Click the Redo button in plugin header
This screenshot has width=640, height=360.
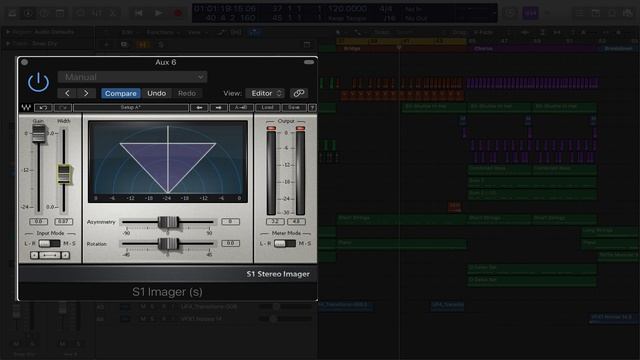tap(187, 93)
